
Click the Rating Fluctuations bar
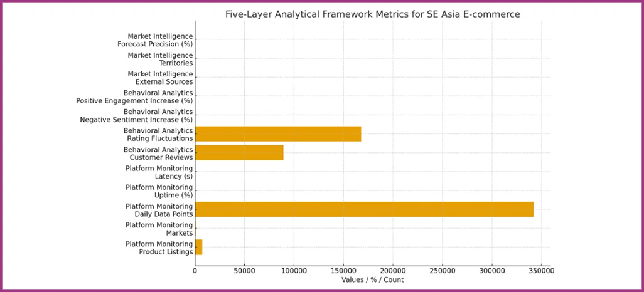pos(277,134)
